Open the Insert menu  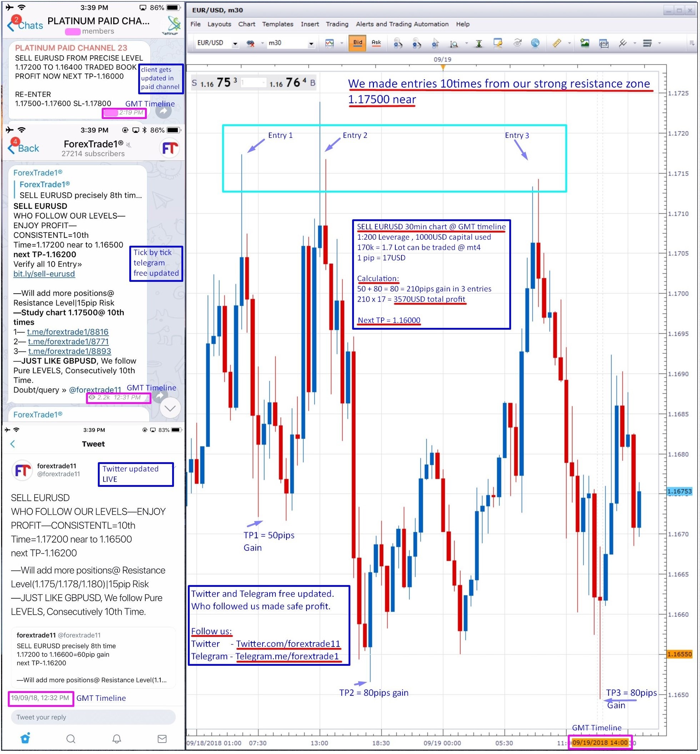tap(310, 24)
